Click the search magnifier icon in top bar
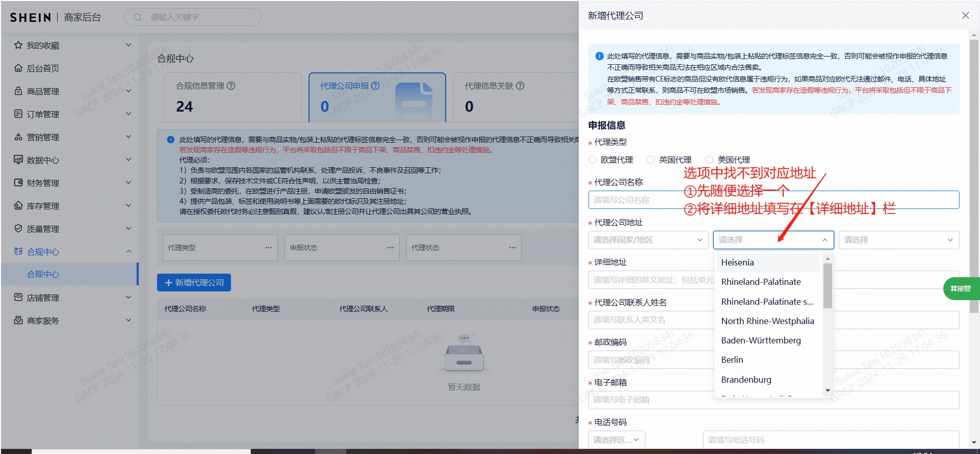The height and width of the screenshot is (454, 980). click(x=138, y=17)
